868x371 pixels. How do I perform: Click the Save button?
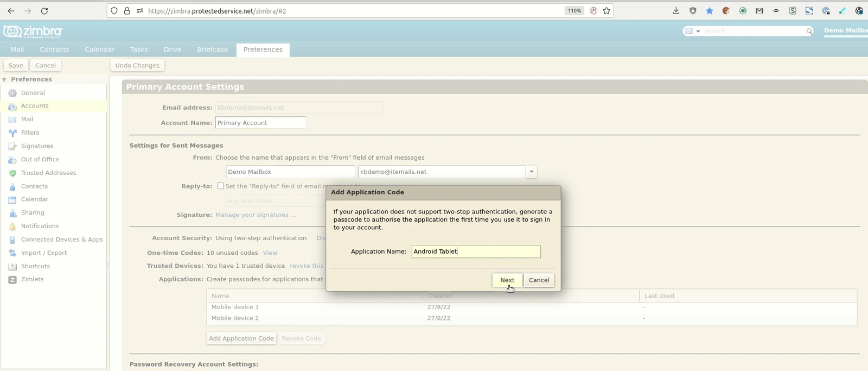[x=16, y=65]
